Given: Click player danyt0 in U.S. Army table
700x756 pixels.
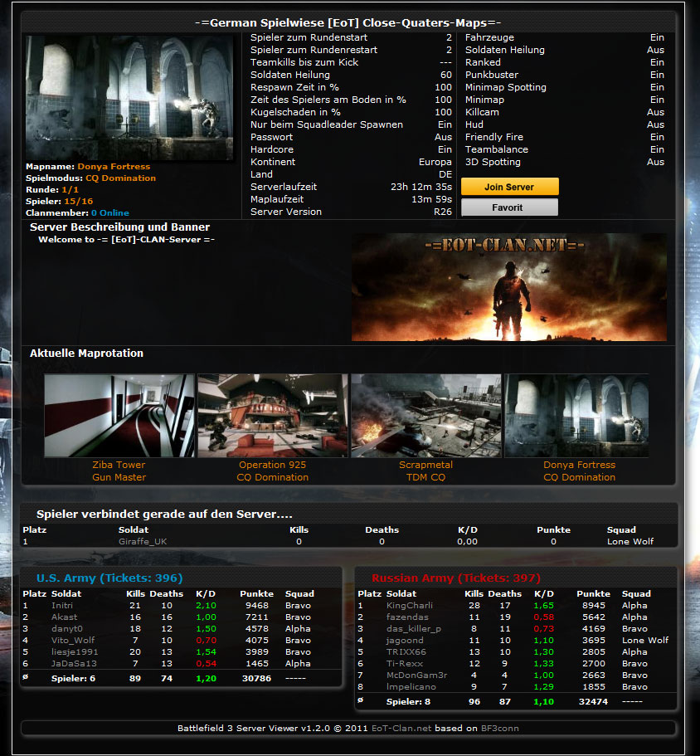Looking at the screenshot, I should [67, 628].
